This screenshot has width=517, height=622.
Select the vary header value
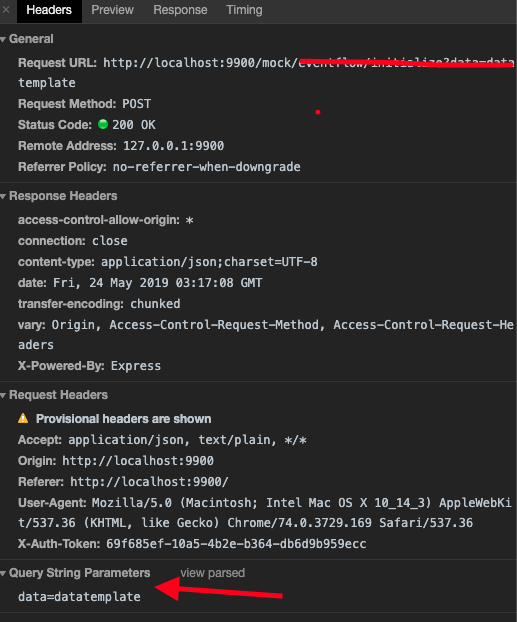266,335
